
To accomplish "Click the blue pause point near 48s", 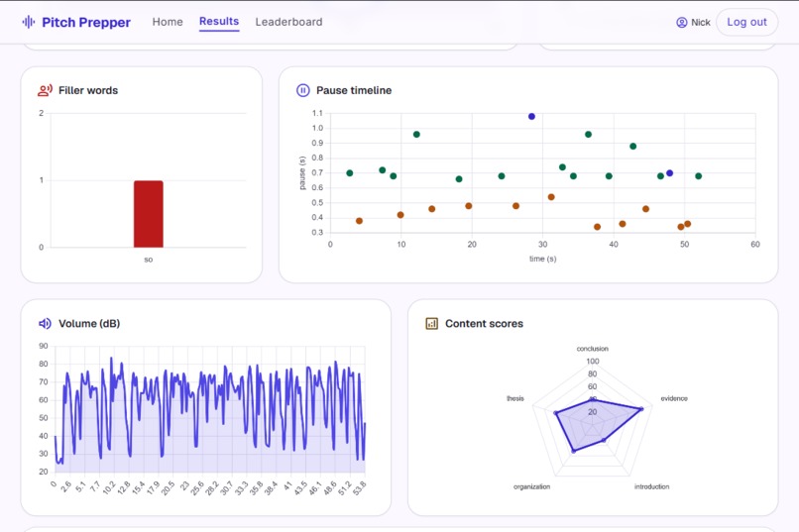I will click(x=669, y=173).
